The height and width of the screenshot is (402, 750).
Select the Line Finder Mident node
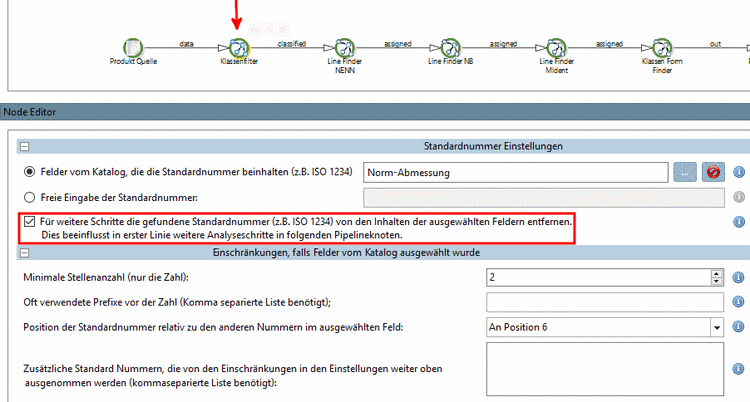pyautogui.click(x=556, y=48)
